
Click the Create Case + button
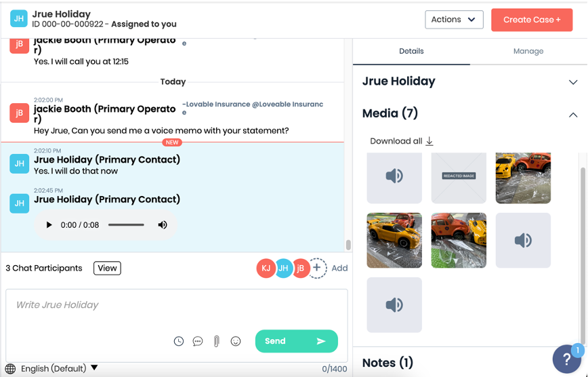(x=532, y=20)
